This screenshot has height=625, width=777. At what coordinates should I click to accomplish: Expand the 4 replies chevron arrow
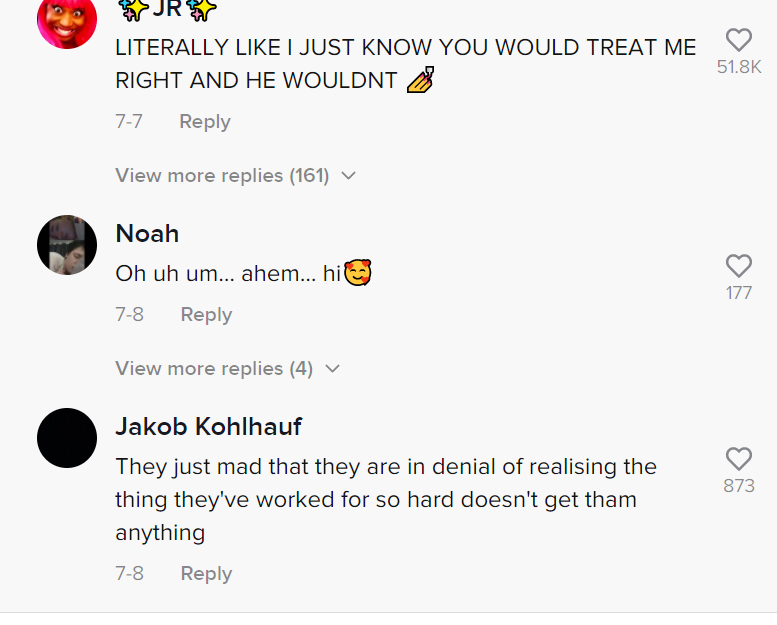pos(333,369)
